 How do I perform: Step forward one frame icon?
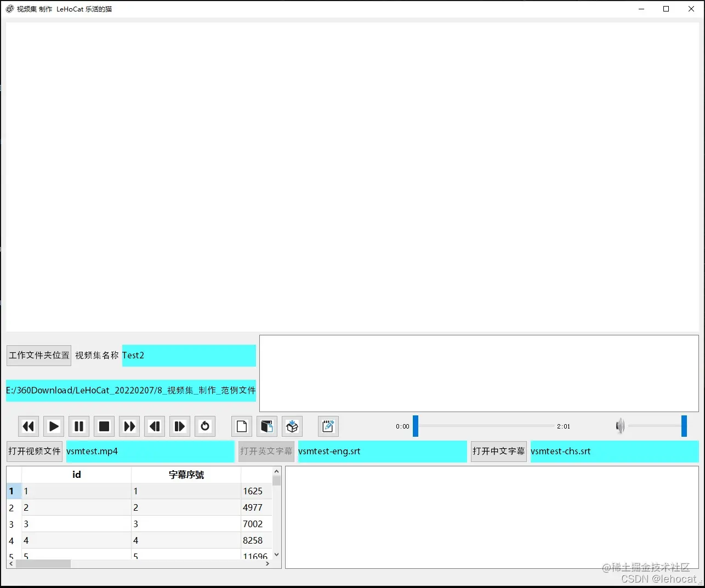(180, 426)
